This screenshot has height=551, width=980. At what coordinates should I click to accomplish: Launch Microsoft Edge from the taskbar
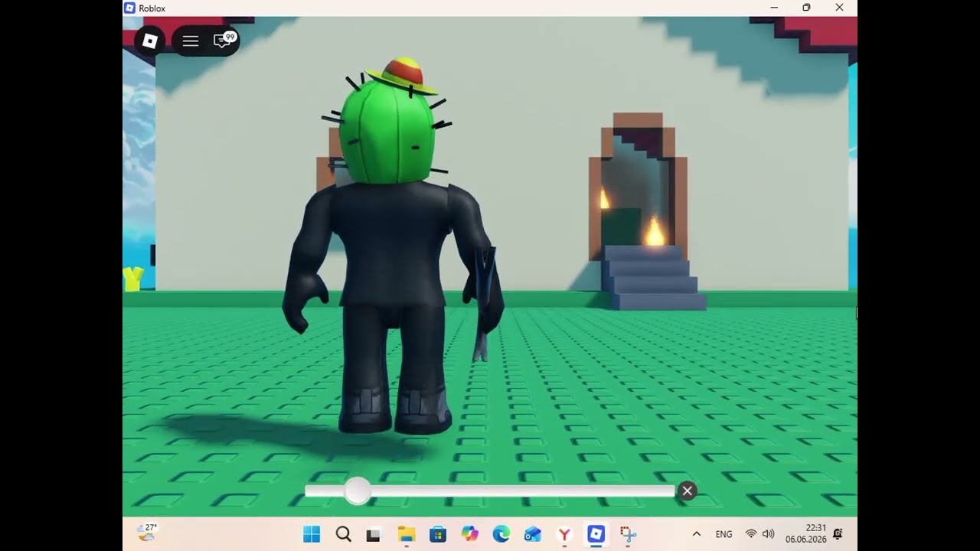coord(501,534)
